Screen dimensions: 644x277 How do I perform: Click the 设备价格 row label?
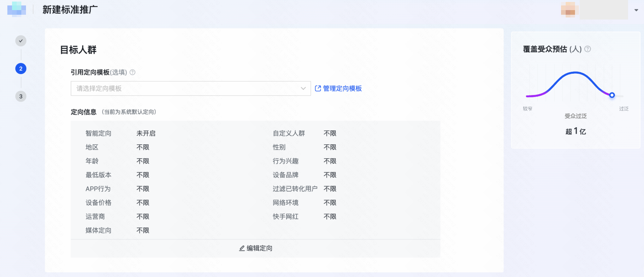98,203
